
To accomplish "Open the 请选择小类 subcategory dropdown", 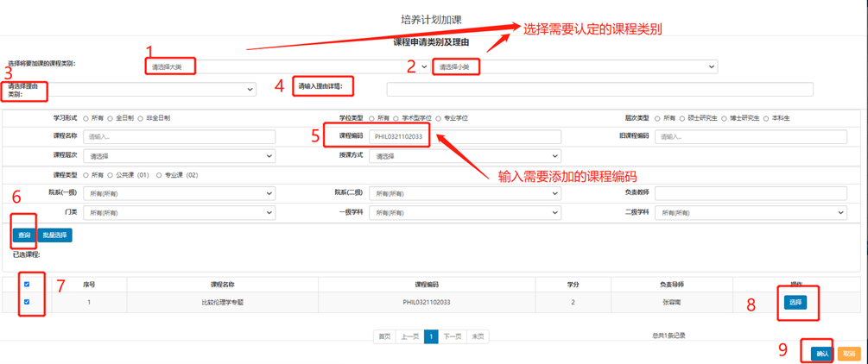I will [574, 66].
